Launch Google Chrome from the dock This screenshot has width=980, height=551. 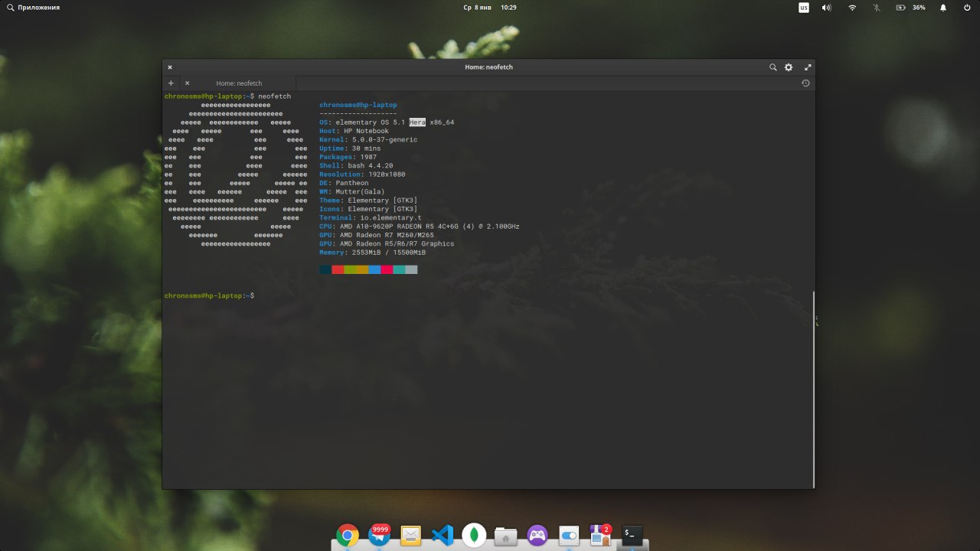(348, 535)
